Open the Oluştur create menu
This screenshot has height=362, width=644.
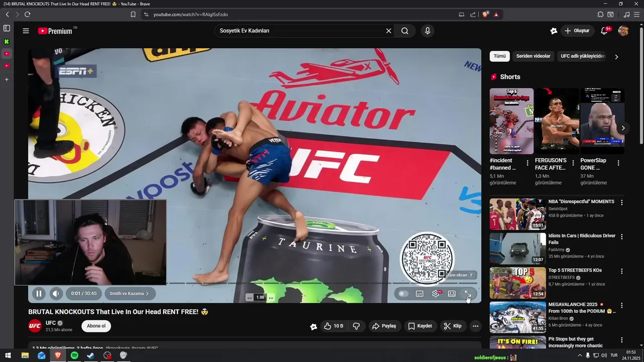pyautogui.click(x=577, y=31)
